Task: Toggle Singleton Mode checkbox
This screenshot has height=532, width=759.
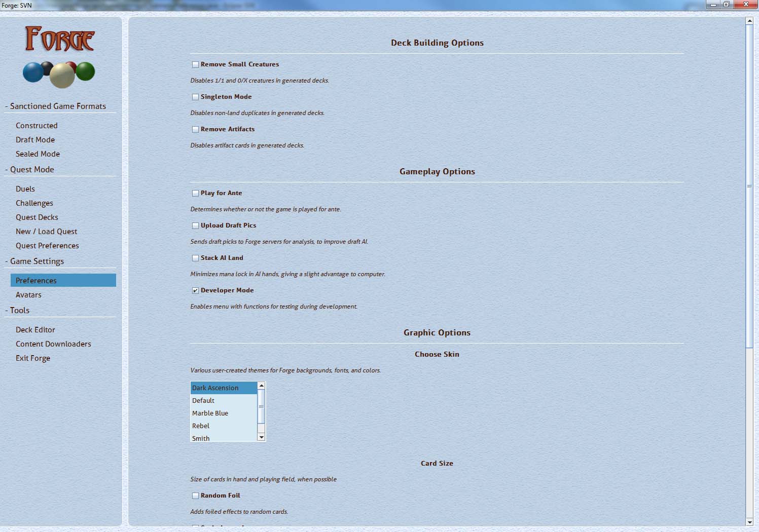Action: [x=195, y=97]
